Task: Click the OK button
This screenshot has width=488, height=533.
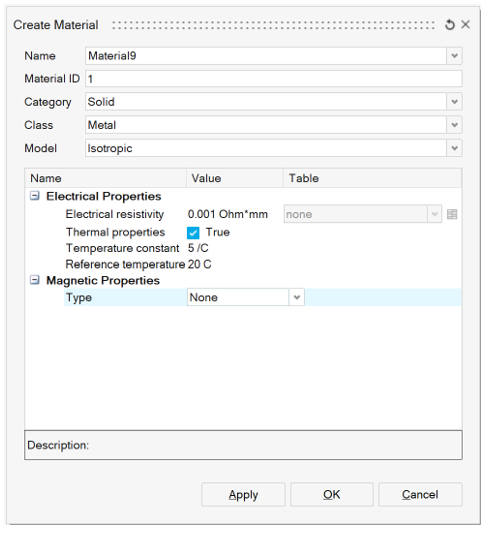Action: tap(332, 494)
